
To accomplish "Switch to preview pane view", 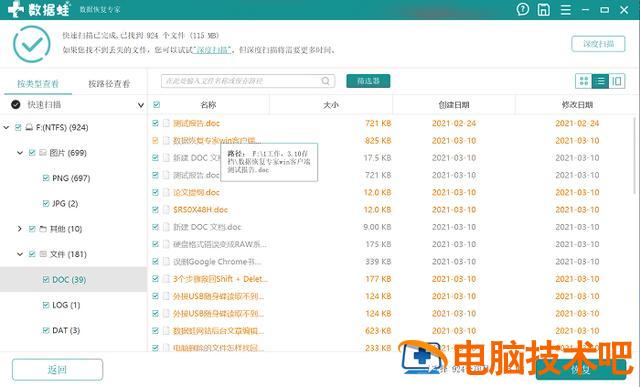I will (x=617, y=81).
